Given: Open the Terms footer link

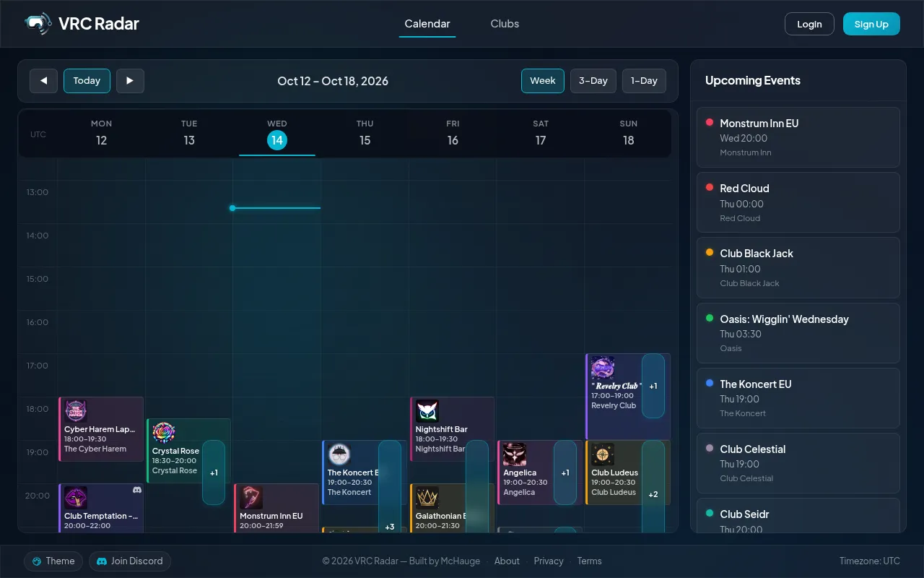Looking at the screenshot, I should click(x=589, y=561).
